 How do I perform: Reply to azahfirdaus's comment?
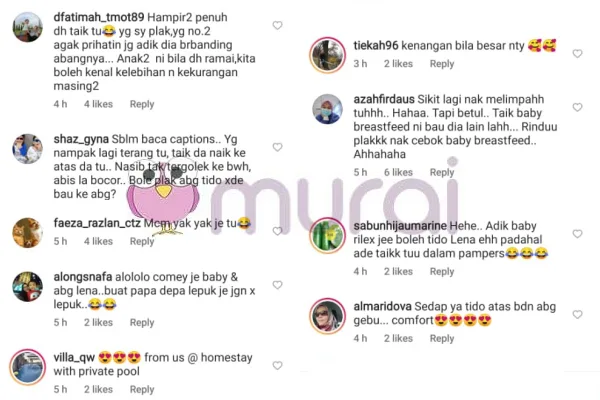click(x=442, y=172)
